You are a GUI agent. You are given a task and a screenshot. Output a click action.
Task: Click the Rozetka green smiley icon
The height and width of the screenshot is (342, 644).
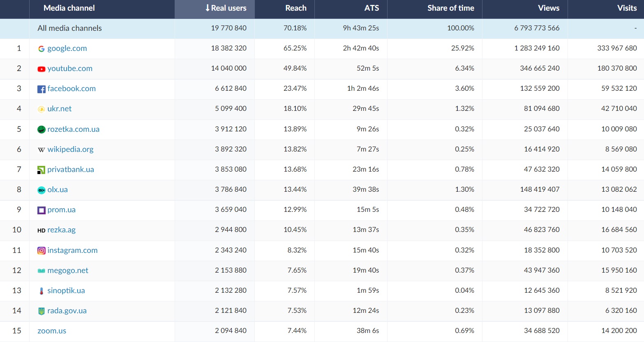coord(41,129)
